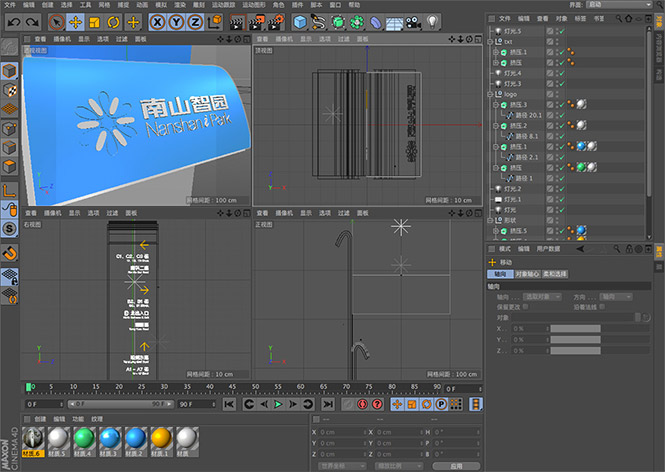Check the 沿着法线 checkbox
The width and height of the screenshot is (665, 472).
pos(603,307)
